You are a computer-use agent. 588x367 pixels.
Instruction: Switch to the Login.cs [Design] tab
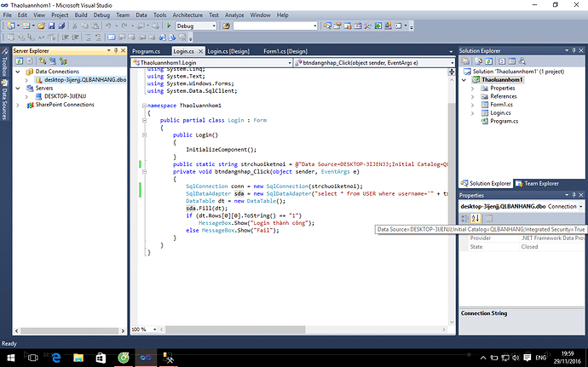tap(228, 51)
